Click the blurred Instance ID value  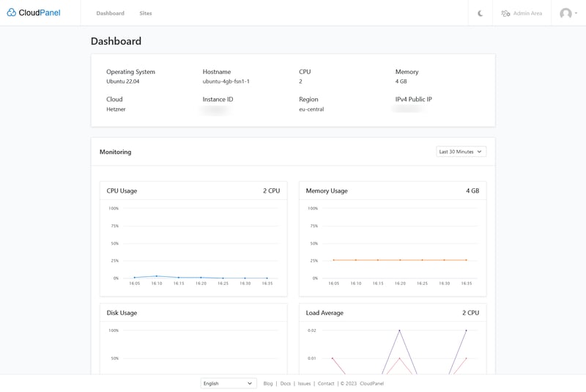(215, 109)
